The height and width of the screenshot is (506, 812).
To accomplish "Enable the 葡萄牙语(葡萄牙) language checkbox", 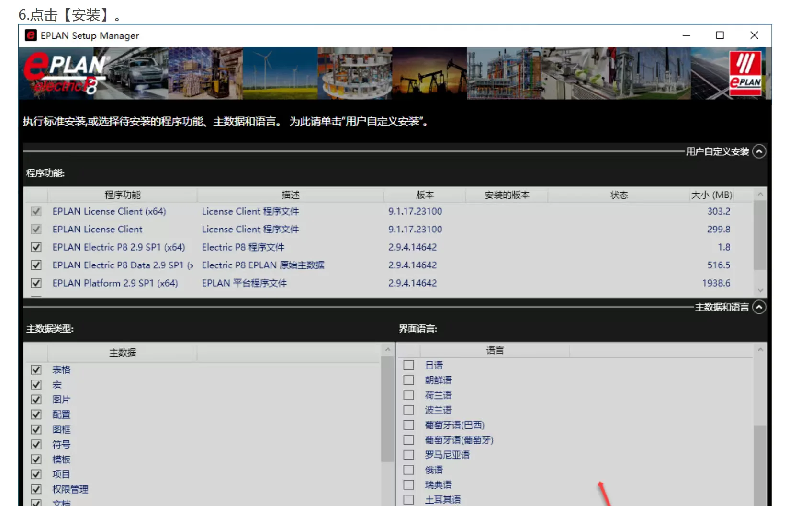I will tap(408, 440).
